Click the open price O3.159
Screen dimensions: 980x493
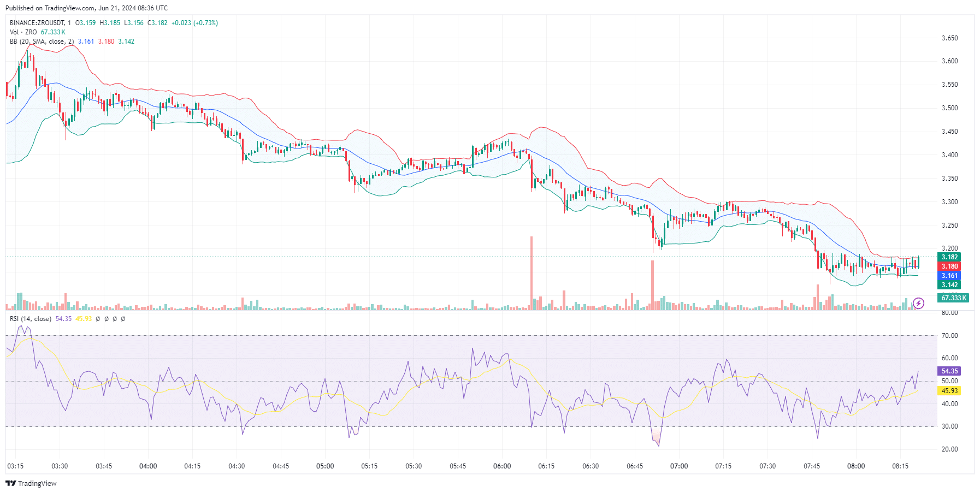(x=85, y=23)
